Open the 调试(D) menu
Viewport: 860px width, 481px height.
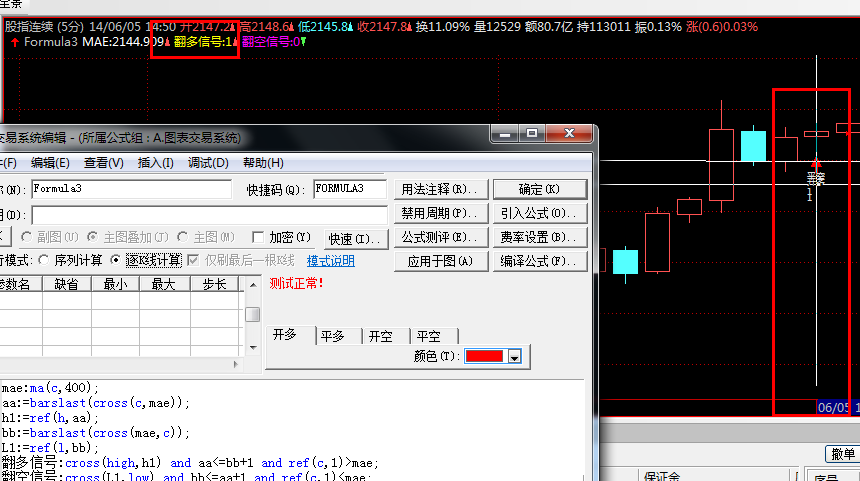pos(208,163)
